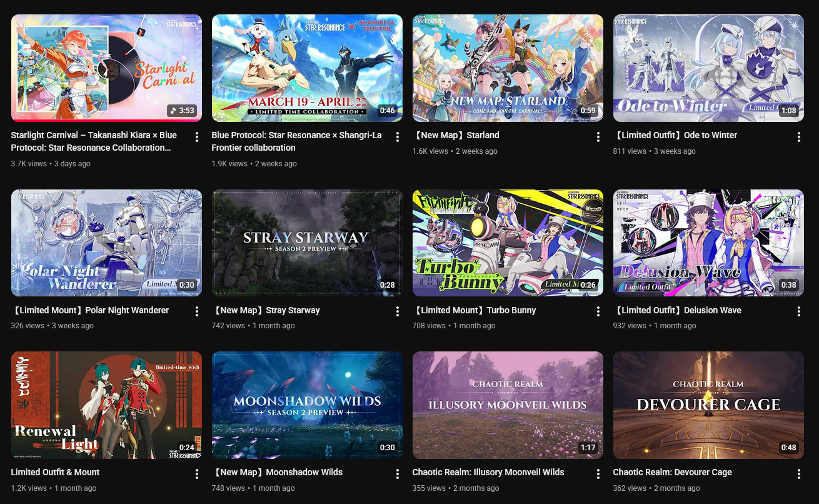Show action menu for Stray Starway video
819x504 pixels.
point(398,311)
